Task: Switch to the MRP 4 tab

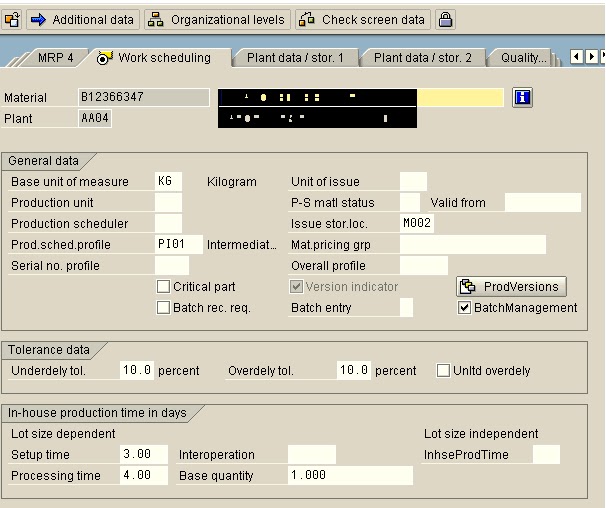Action: pos(55,58)
